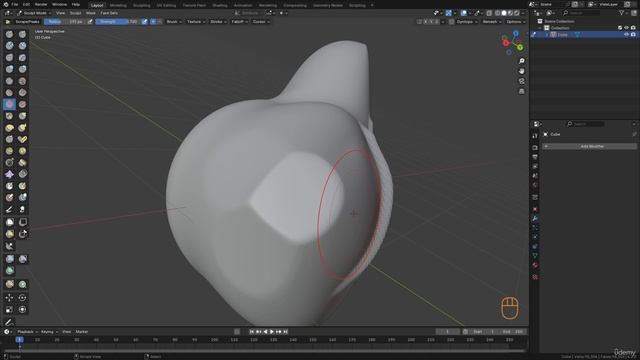Select the Annotate tool
Image resolution: width=640 pixels, height=360 pixels.
pos(9,322)
